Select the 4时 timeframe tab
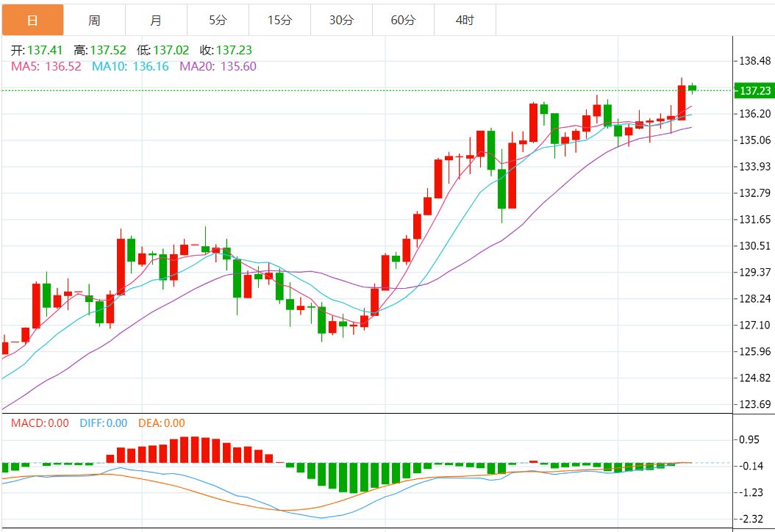The image size is (775, 532). point(465,21)
